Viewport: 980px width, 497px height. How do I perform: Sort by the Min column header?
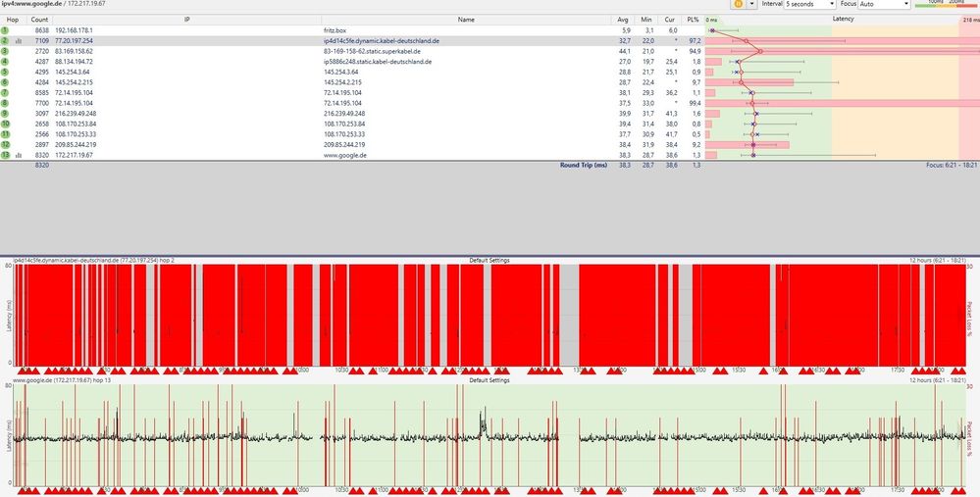[645, 20]
